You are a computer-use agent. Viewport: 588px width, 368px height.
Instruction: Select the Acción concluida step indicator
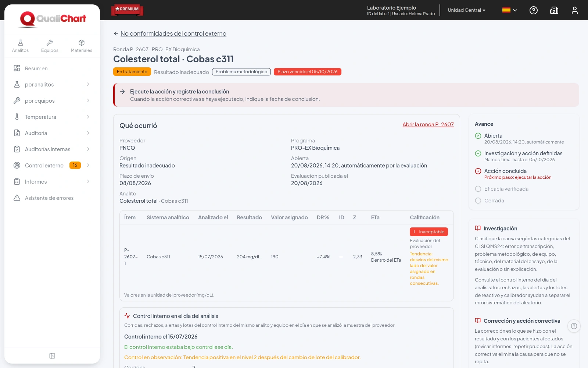point(478,171)
